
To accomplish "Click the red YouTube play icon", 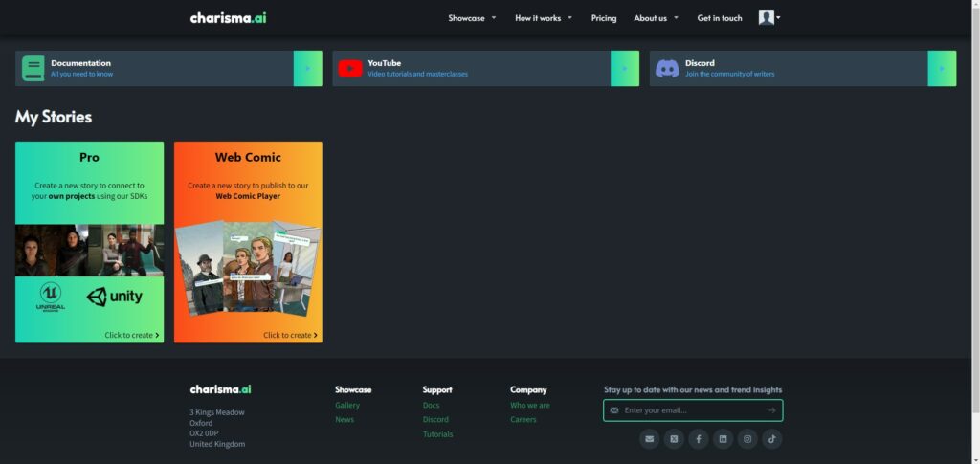I will click(350, 68).
